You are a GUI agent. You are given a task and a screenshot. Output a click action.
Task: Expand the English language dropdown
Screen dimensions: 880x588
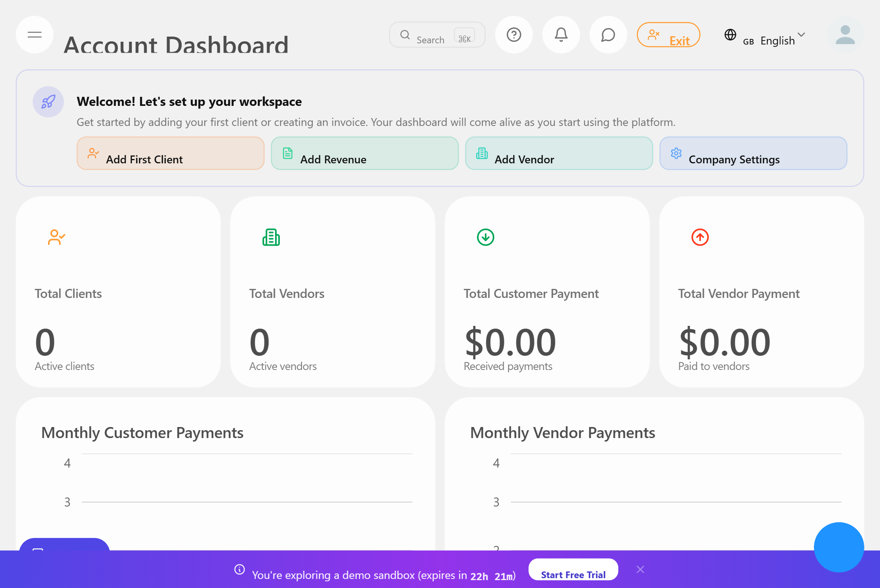tap(782, 40)
